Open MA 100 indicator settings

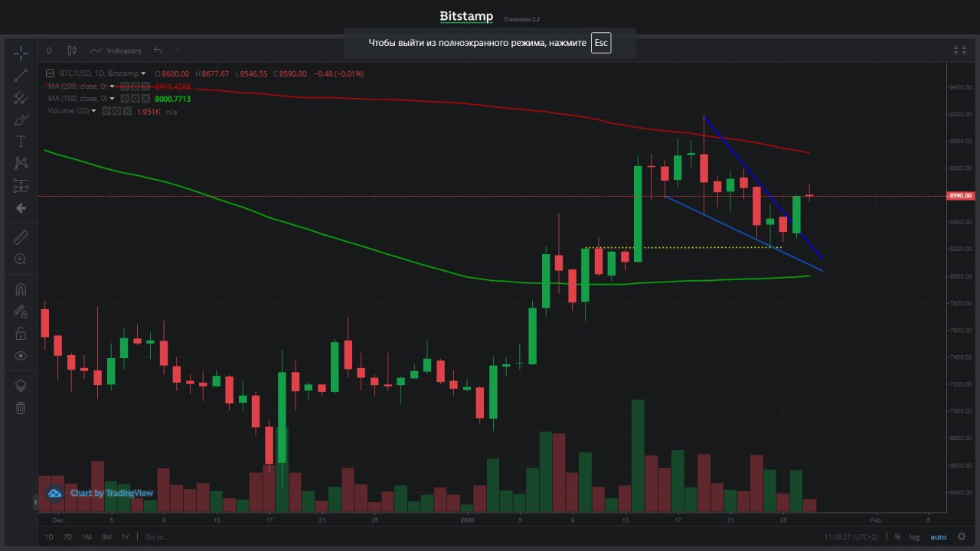click(x=134, y=99)
